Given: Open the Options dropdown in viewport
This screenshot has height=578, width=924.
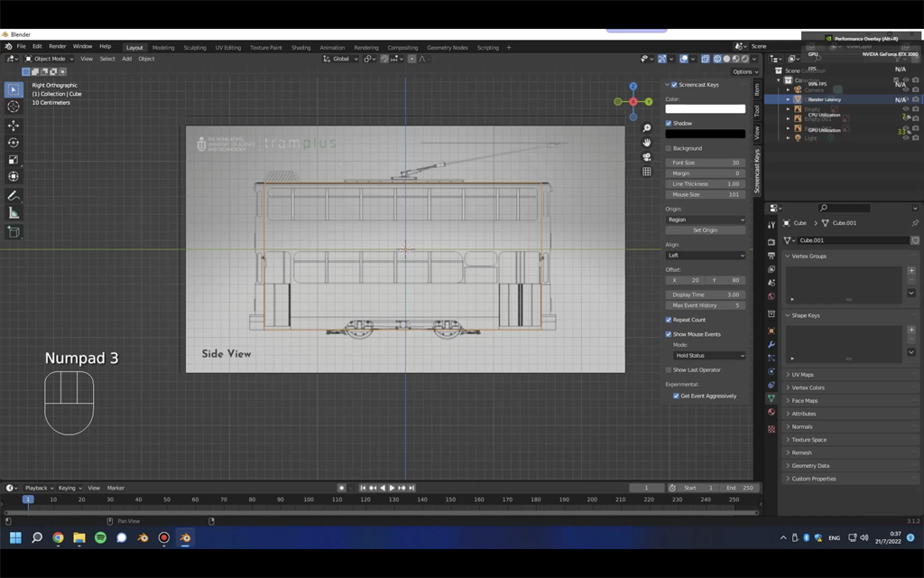Looking at the screenshot, I should tap(745, 72).
